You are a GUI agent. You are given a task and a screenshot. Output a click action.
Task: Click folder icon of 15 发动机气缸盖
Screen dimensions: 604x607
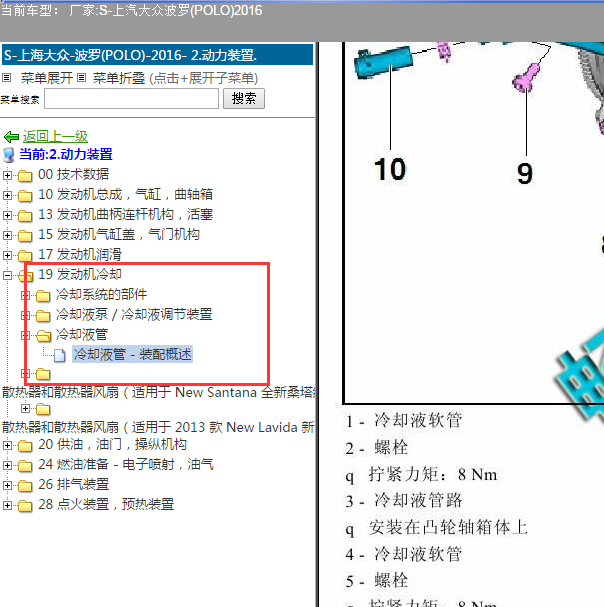click(x=25, y=236)
